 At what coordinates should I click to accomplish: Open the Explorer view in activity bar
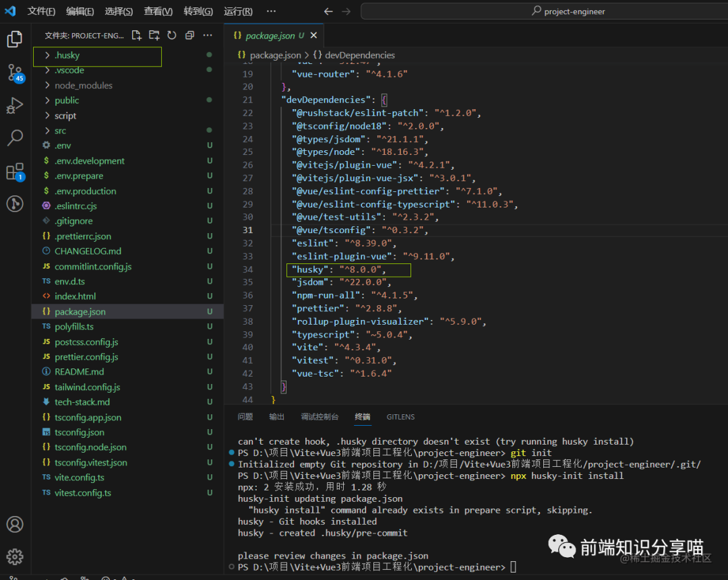pos(15,39)
